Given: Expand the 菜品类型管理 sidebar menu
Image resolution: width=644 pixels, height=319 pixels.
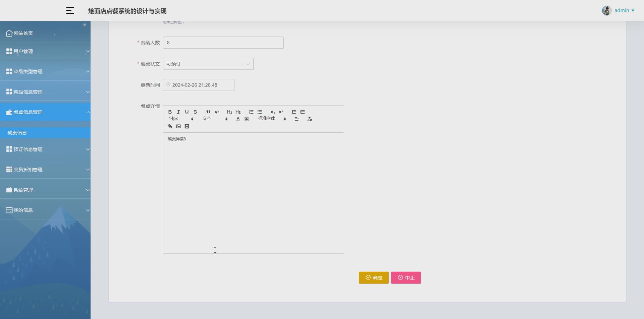Looking at the screenshot, I should point(45,71).
